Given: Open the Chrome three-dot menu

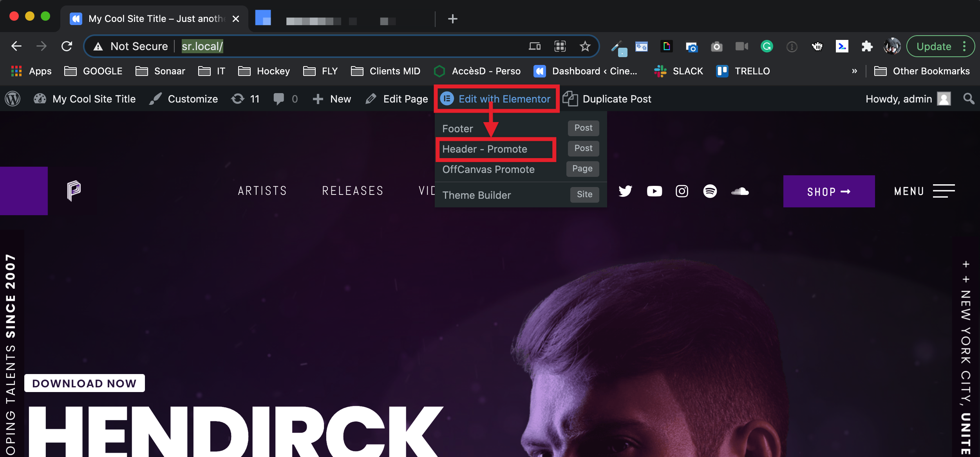Looking at the screenshot, I should pyautogui.click(x=964, y=46).
